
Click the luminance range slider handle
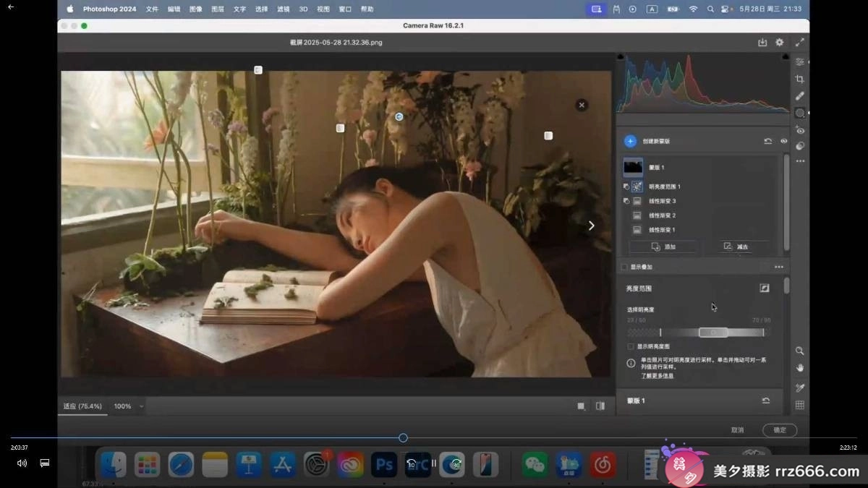click(713, 332)
